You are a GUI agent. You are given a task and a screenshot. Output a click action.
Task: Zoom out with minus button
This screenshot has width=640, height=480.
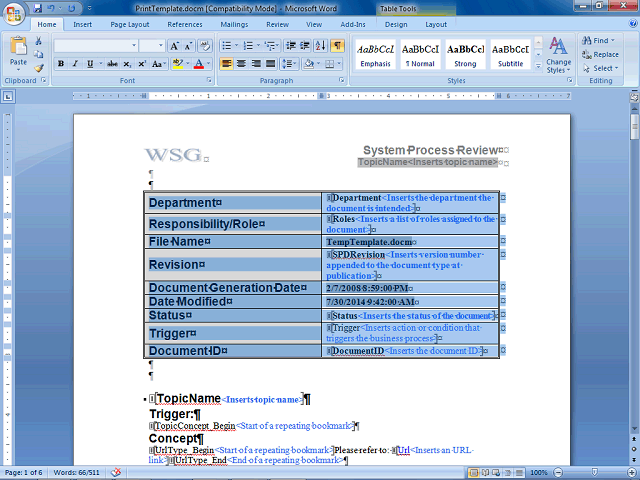pos(557,472)
